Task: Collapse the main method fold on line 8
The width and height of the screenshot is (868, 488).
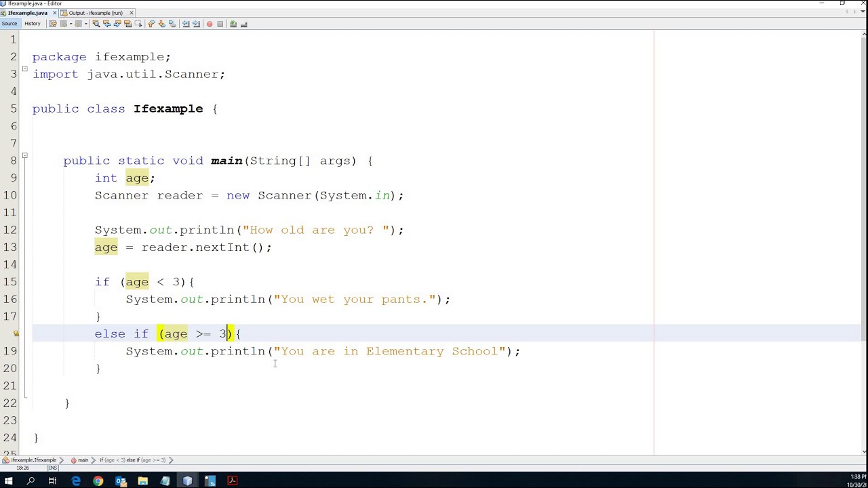Action: click(25, 156)
